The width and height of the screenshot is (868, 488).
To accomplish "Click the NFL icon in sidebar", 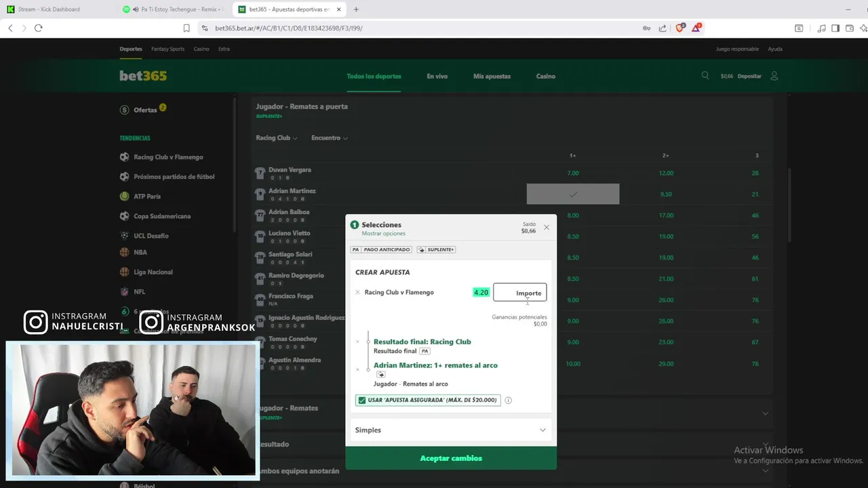I will coord(124,291).
